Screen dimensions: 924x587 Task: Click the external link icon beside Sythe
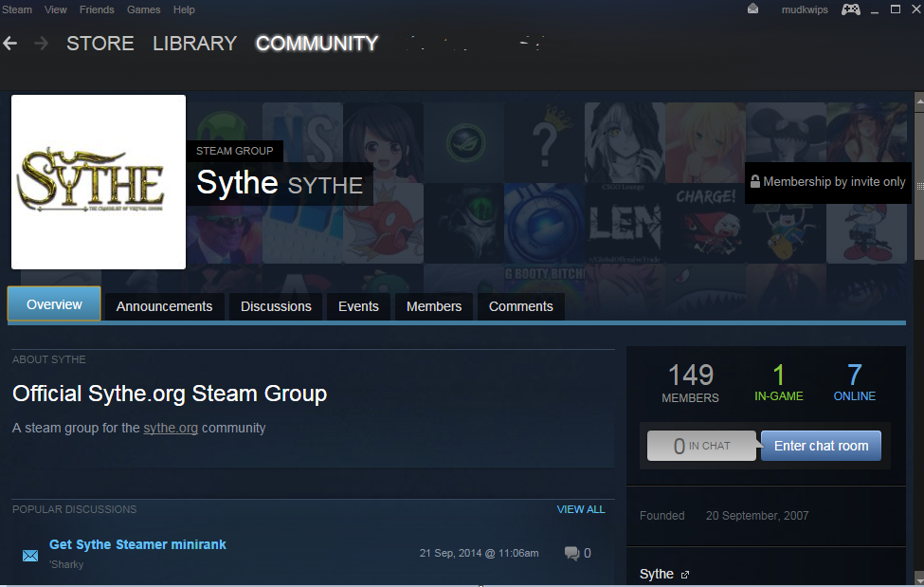[x=685, y=575]
